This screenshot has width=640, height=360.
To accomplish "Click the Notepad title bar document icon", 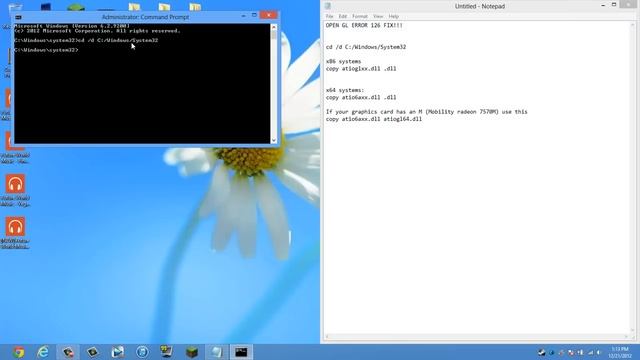I will pyautogui.click(x=327, y=6).
